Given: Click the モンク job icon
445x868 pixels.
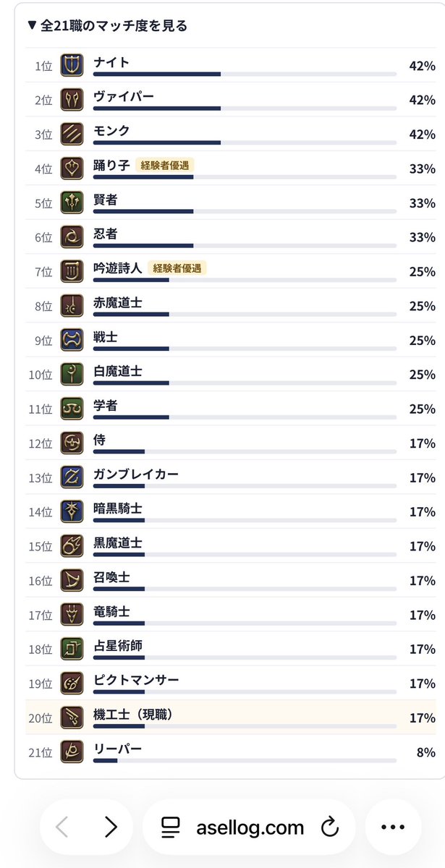Looking at the screenshot, I should (x=72, y=134).
